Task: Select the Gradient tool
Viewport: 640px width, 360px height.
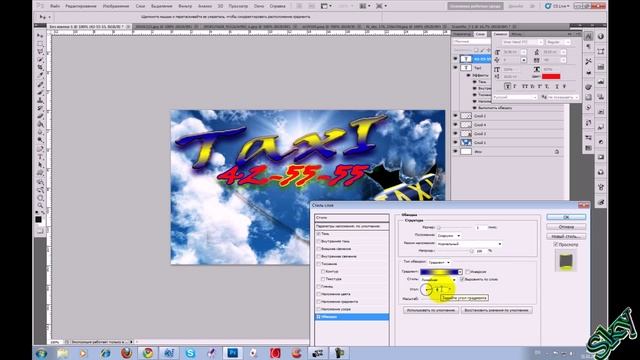Action: [x=40, y=124]
